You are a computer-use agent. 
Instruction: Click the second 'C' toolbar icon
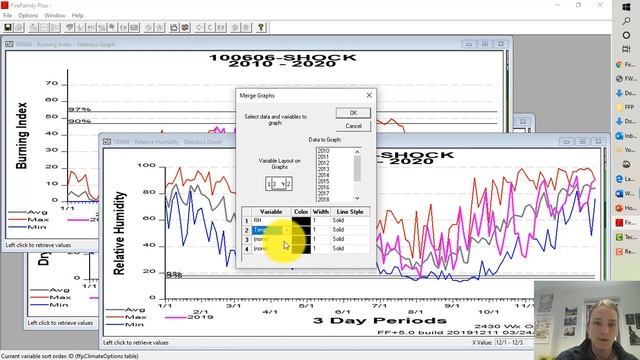tap(210, 27)
